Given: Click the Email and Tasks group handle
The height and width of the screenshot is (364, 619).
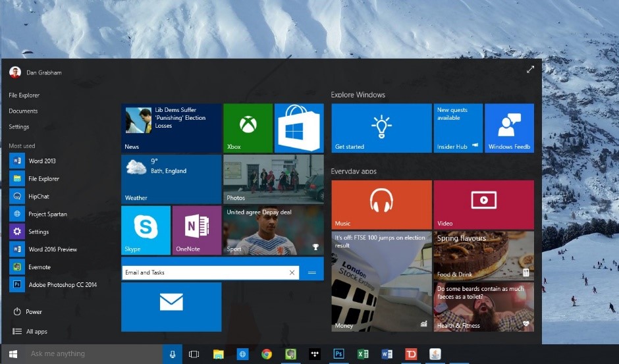Looking at the screenshot, I should pos(312,273).
